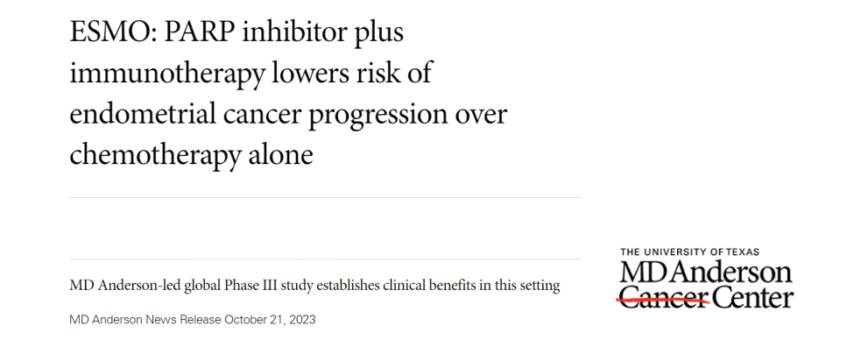
Task: Click the date "October 21, 2023"
Action: click(271, 320)
